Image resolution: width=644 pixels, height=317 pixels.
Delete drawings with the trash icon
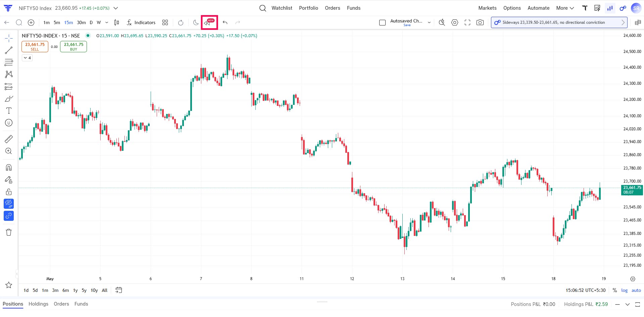tap(9, 232)
